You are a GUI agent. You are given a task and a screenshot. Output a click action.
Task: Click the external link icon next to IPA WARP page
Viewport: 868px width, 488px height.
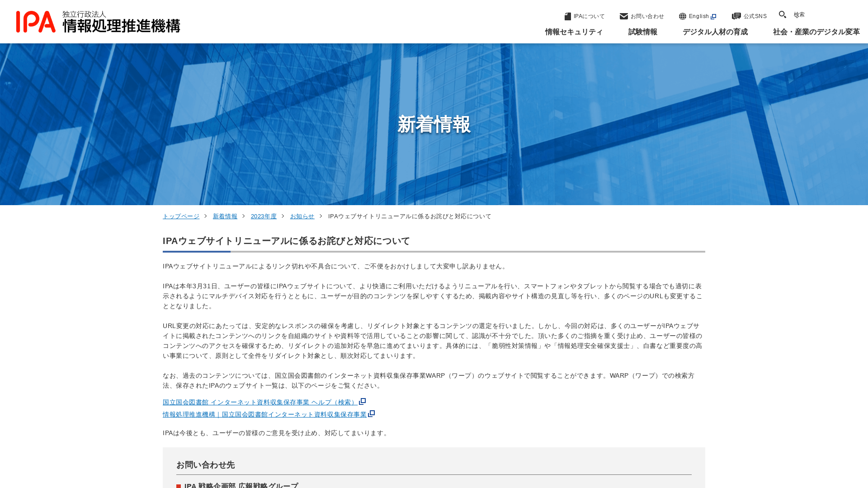[372, 413]
